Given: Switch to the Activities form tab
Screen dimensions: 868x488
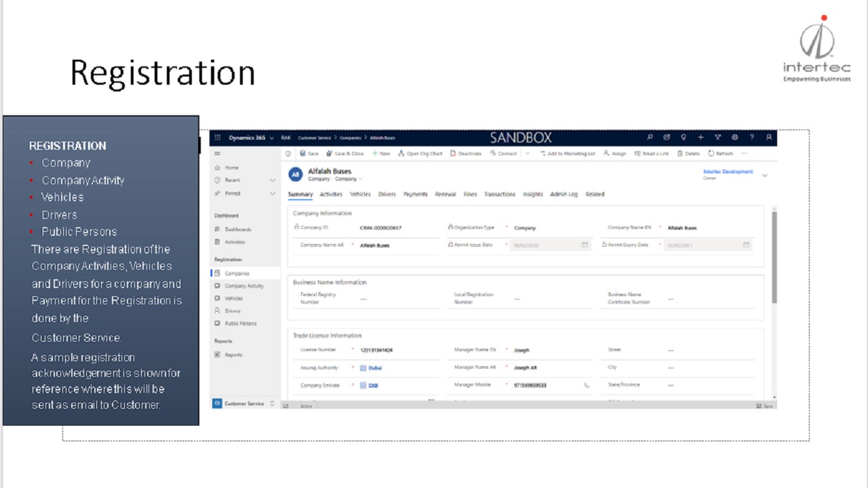Looking at the screenshot, I should pos(331,195).
